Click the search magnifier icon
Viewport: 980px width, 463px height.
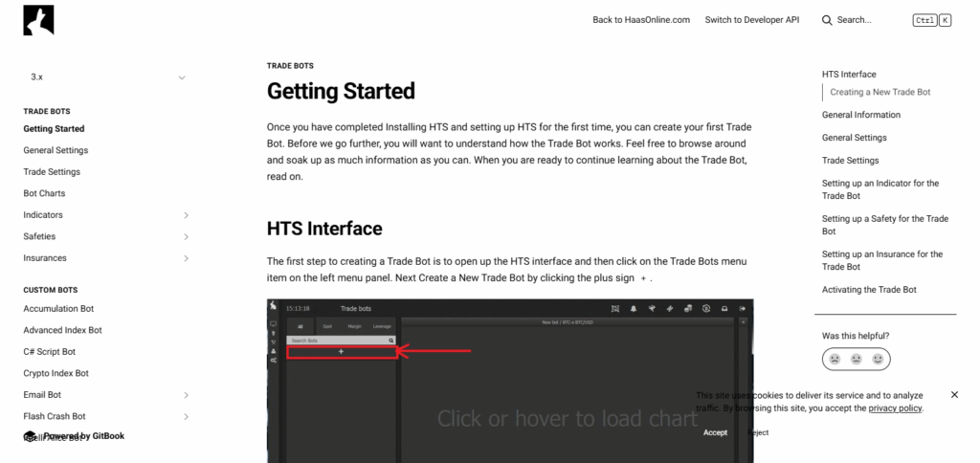click(x=827, y=20)
